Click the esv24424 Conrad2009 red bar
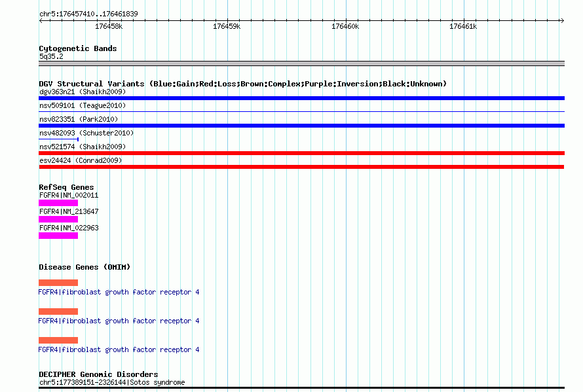This screenshot has width=583, height=392. 301,167
